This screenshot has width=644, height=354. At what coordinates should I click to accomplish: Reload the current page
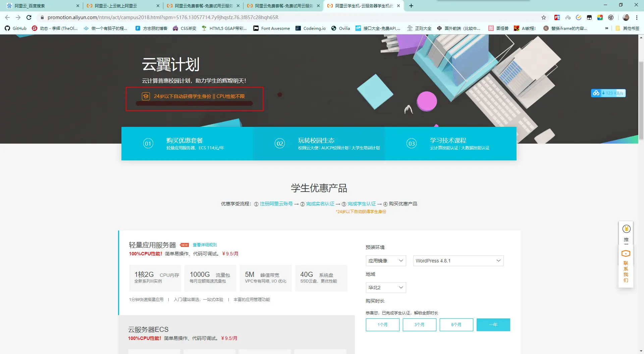click(29, 17)
